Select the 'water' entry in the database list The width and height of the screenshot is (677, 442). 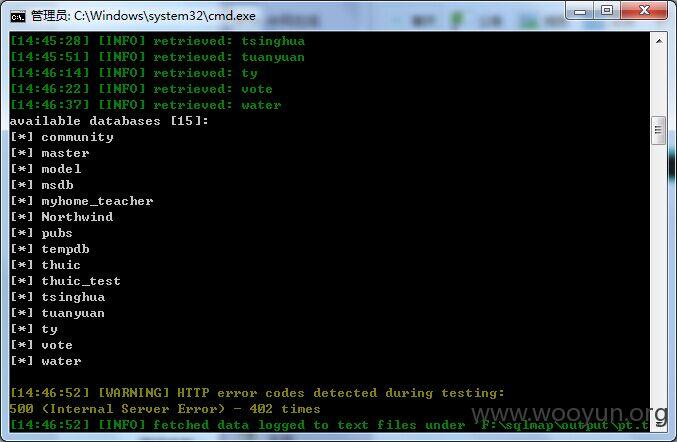[46, 361]
